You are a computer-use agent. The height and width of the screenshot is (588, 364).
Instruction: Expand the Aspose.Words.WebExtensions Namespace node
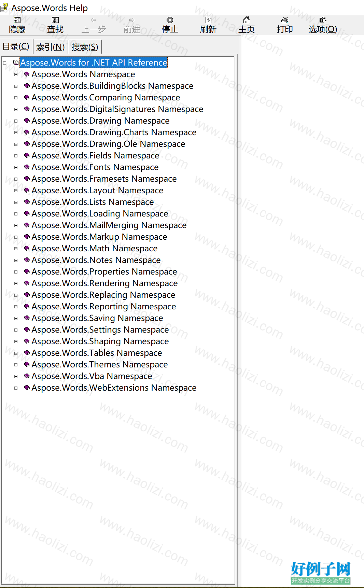tap(16, 388)
